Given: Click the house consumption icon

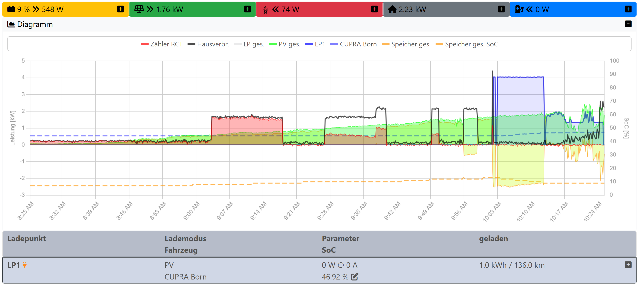Looking at the screenshot, I should (x=392, y=10).
